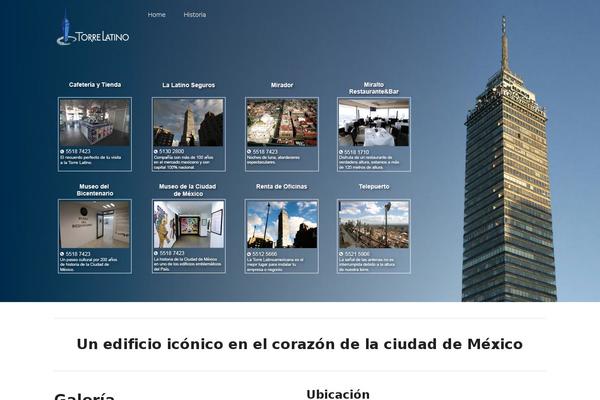The height and width of the screenshot is (400, 600).
Task: Click the Galería section heading
Action: click(x=84, y=397)
